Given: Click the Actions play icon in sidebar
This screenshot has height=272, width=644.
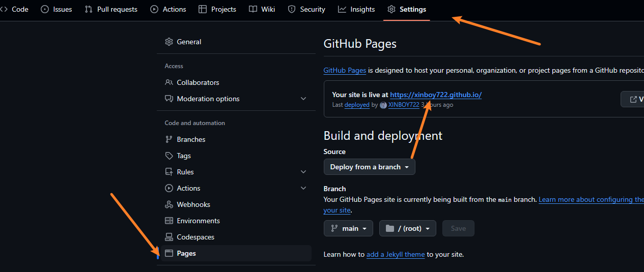Looking at the screenshot, I should coord(169,188).
